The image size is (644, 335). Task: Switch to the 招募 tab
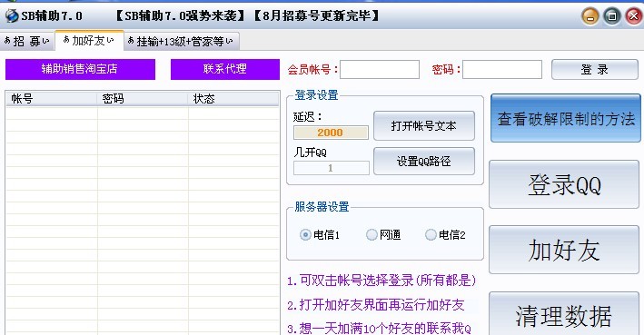pos(26,41)
